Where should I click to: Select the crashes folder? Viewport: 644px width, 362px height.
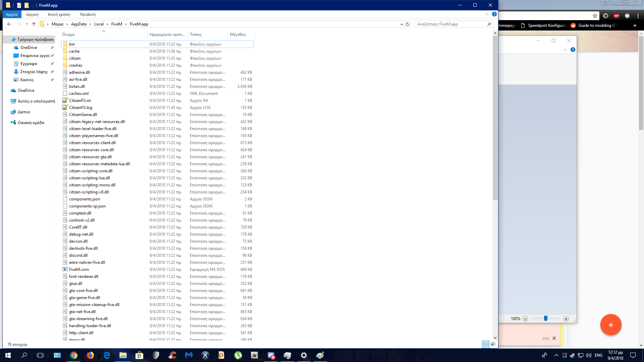[157, 65]
